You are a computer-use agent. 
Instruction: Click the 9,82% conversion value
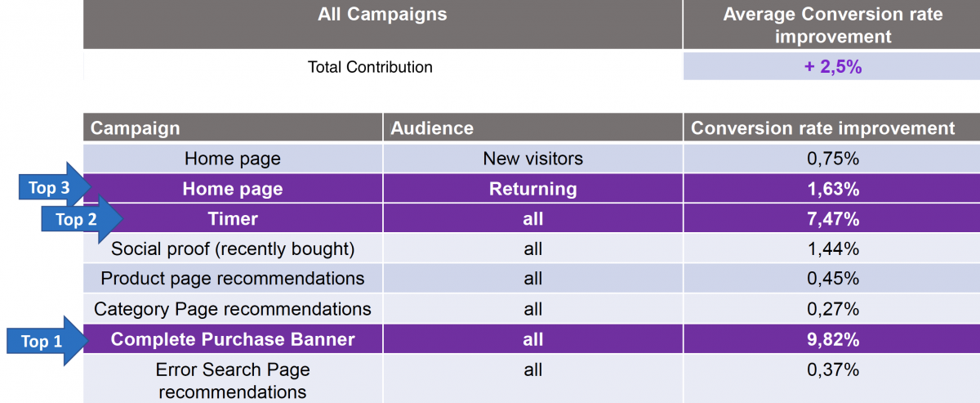point(832,339)
